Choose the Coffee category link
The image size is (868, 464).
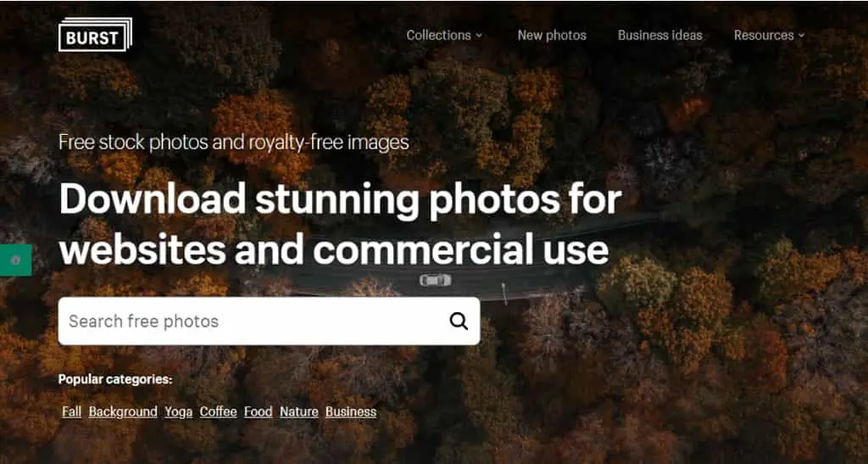coord(218,412)
